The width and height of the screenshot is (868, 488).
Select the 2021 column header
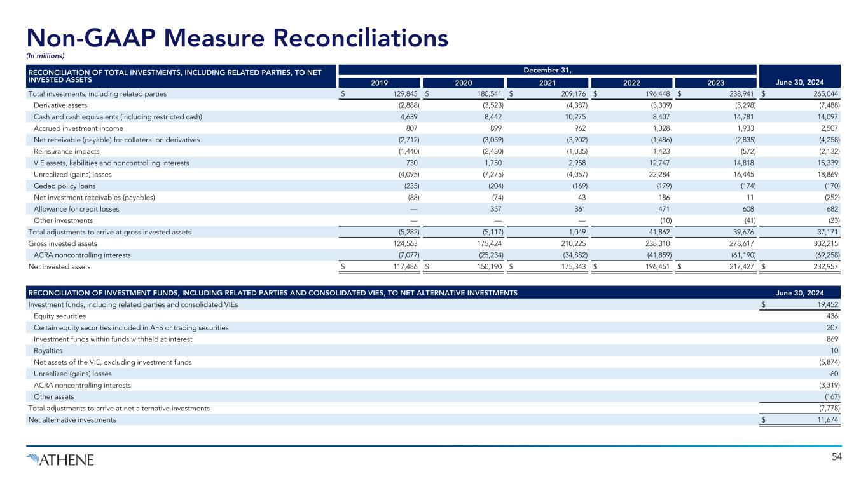pos(547,82)
